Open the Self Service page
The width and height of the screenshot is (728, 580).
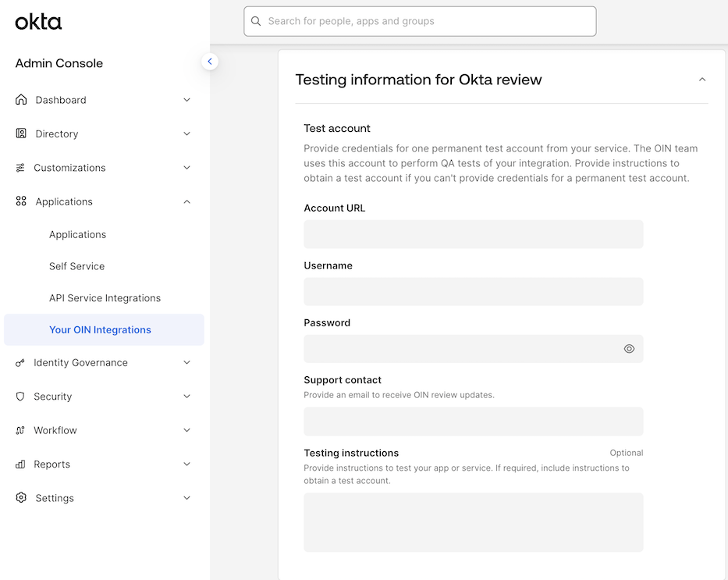[x=77, y=266]
